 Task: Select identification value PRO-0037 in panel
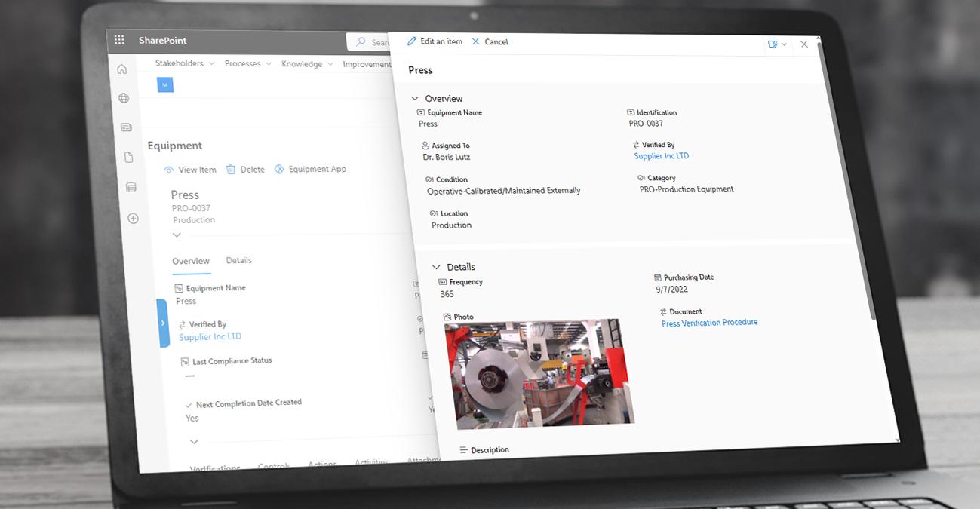pyautogui.click(x=646, y=124)
